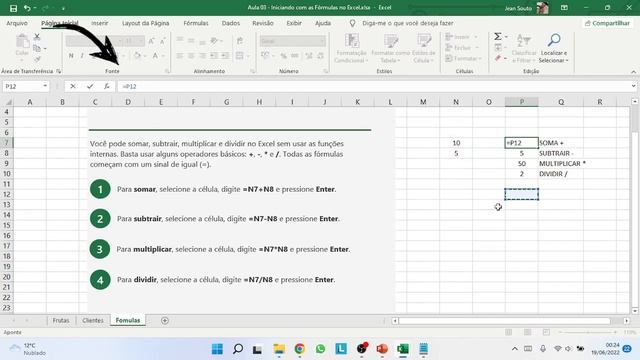Click in the formula bar showing =P12
The width and height of the screenshot is (640, 360).
point(373,86)
